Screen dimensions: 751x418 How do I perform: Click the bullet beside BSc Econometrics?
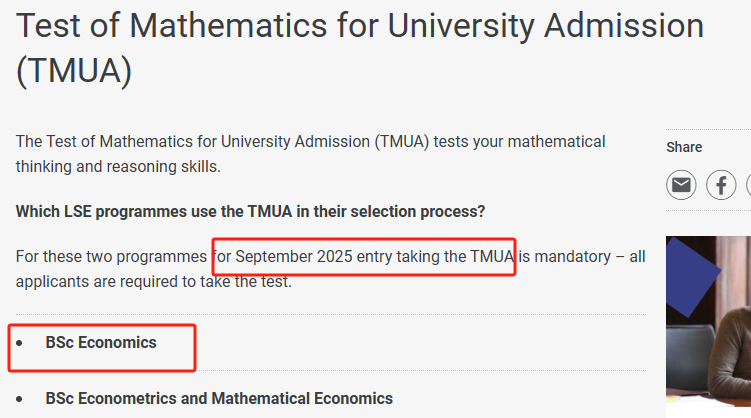[x=19, y=399]
